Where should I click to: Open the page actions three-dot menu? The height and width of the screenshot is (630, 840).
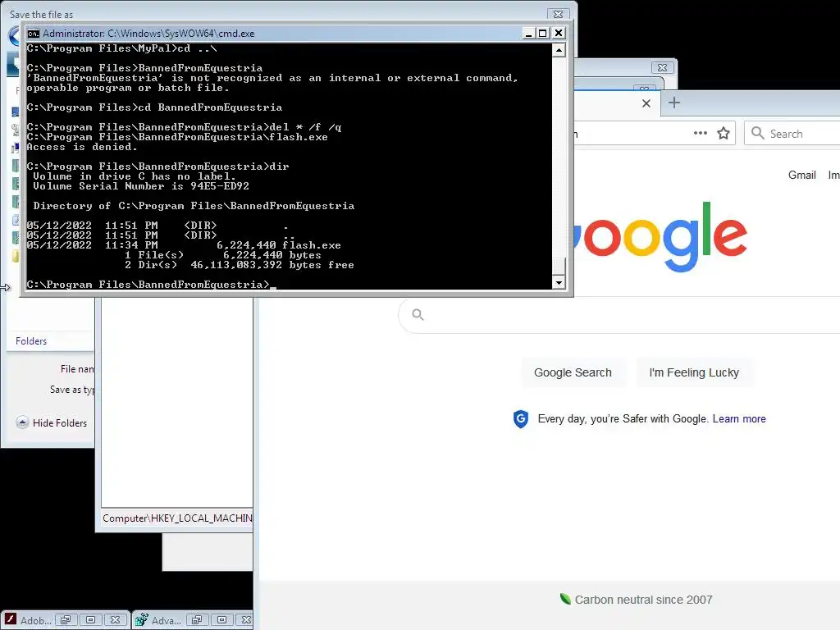701,133
